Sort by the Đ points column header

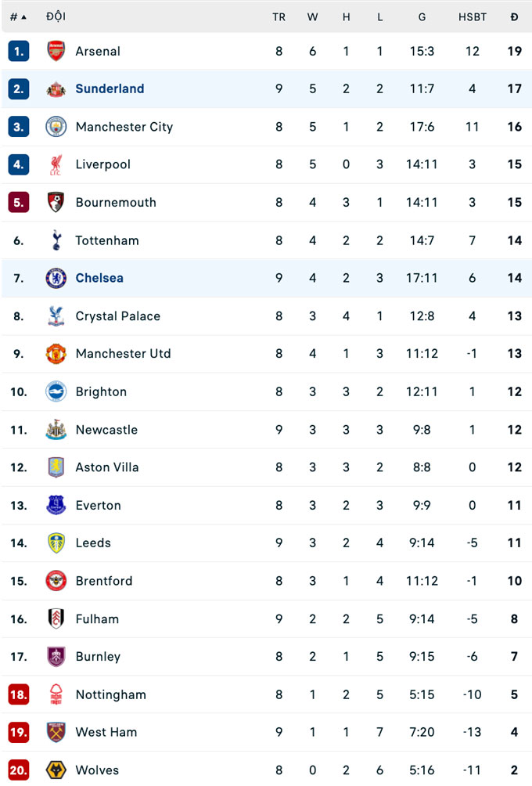coord(514,16)
